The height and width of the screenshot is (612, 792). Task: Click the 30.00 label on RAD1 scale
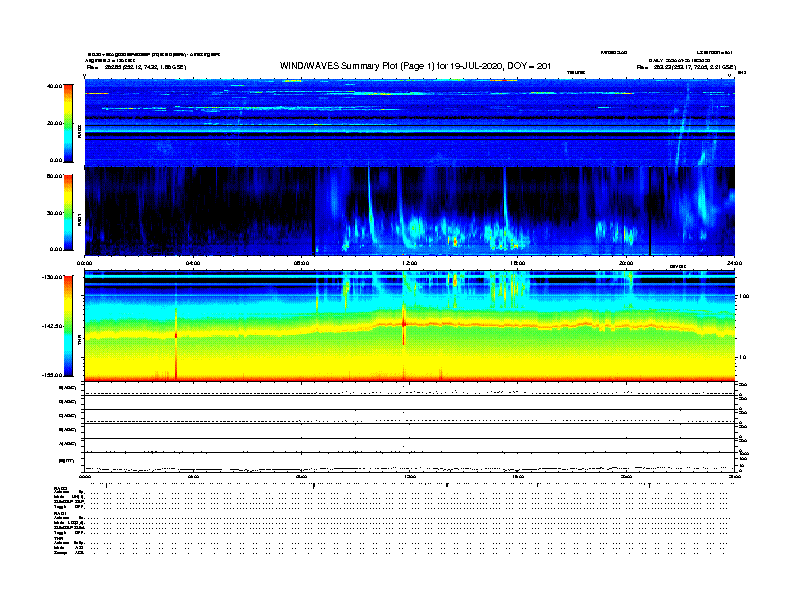pyautogui.click(x=54, y=213)
